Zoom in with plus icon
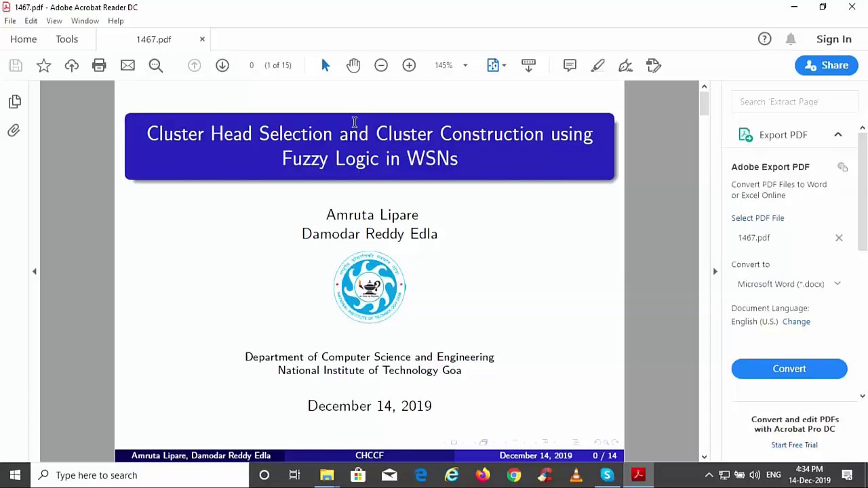The width and height of the screenshot is (868, 488). click(409, 65)
